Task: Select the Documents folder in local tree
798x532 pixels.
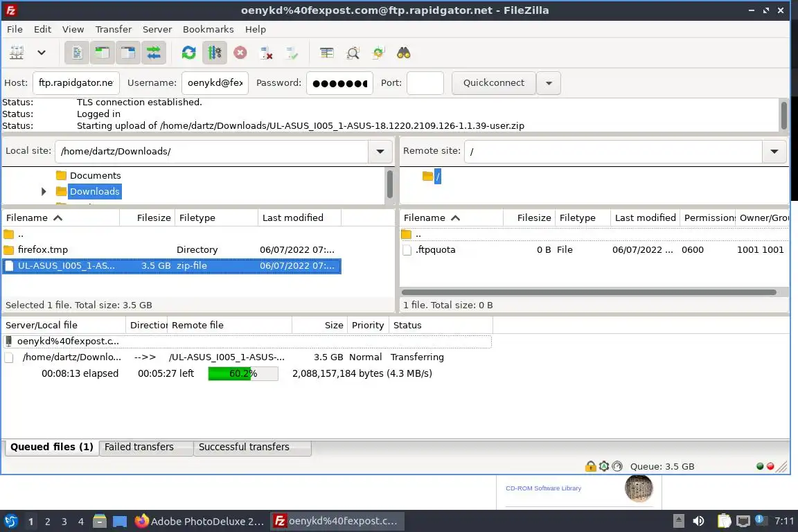Action: click(x=95, y=176)
